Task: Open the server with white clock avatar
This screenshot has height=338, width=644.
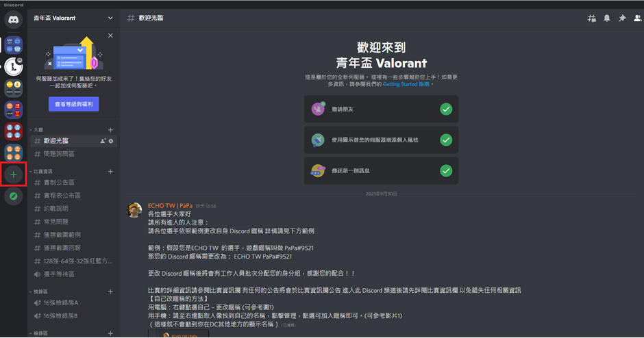Action: click(x=14, y=67)
